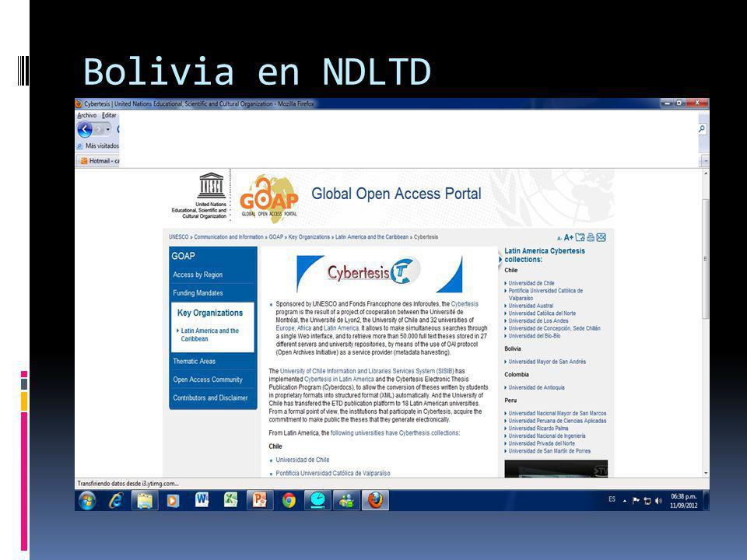
Task: Click Firefox back arrow button
Action: 84,129
